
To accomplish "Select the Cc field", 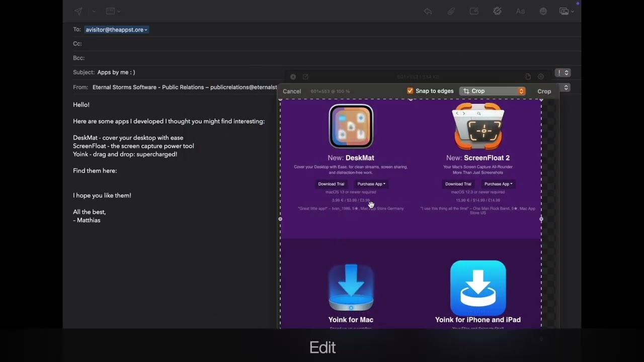I will click(151, 44).
